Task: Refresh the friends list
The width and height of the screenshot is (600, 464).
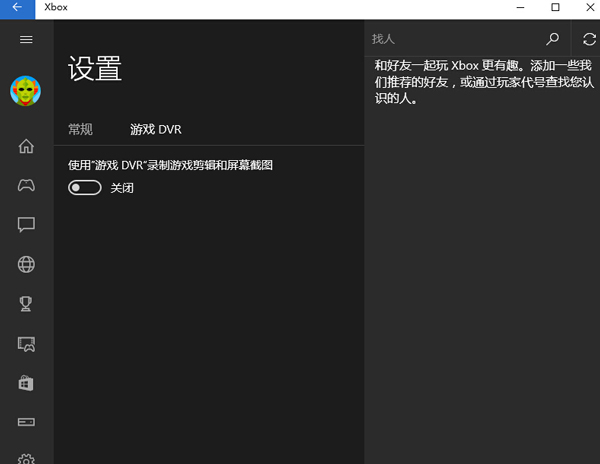Action: click(x=589, y=39)
